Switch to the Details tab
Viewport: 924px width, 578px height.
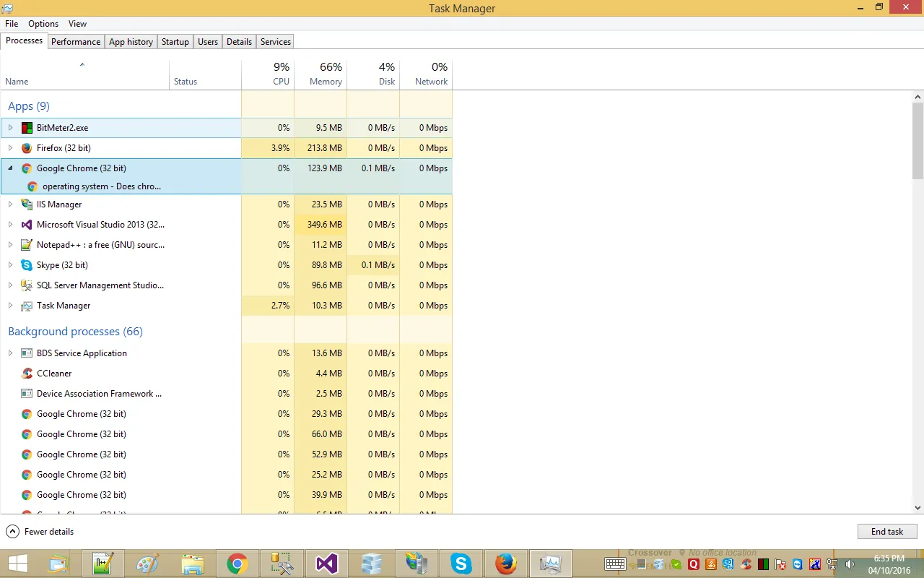click(x=239, y=42)
